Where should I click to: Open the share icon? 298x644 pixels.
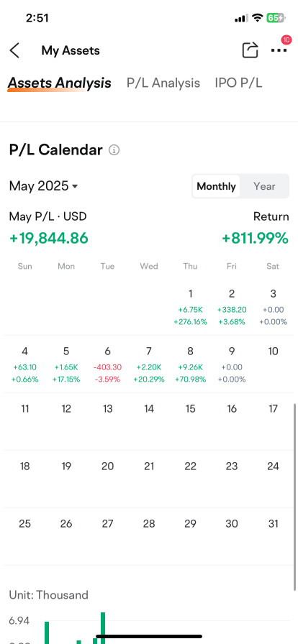(250, 50)
